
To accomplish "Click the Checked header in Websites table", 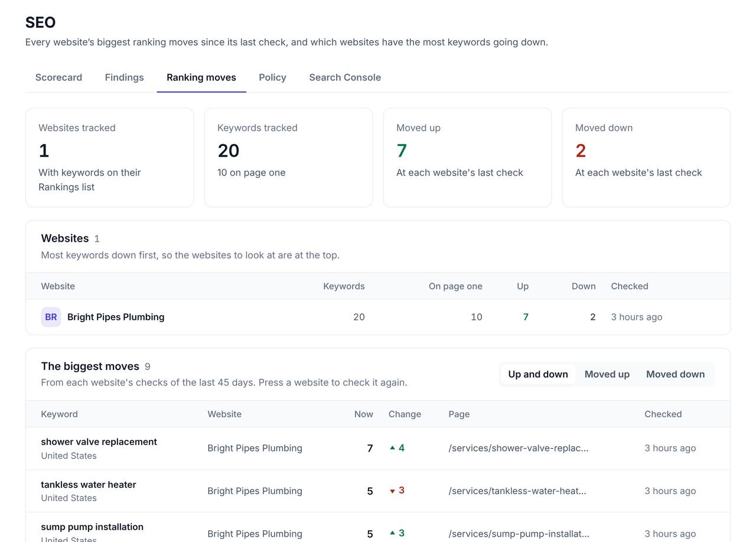I will click(630, 286).
